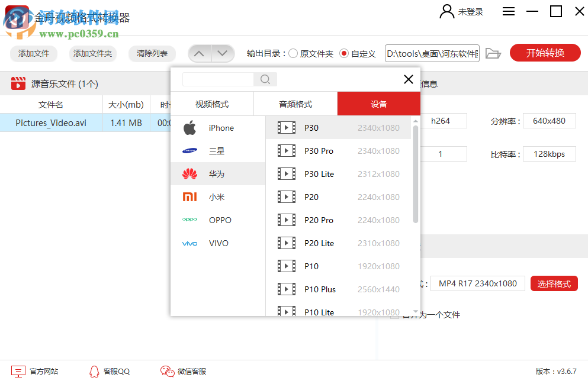Open the hamburger menu

coord(508,11)
